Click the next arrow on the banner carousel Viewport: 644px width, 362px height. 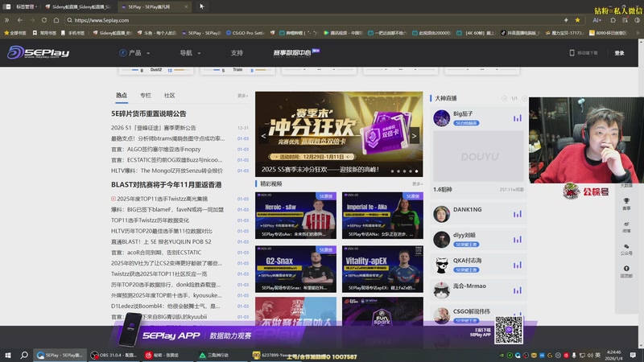click(x=414, y=136)
